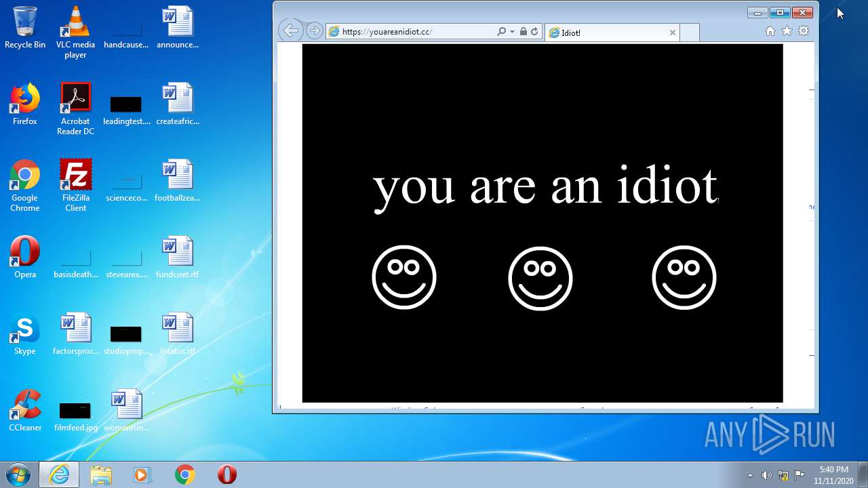The width and height of the screenshot is (868, 488).
Task: Open the Opera desktop shortcut
Action: coord(25,258)
